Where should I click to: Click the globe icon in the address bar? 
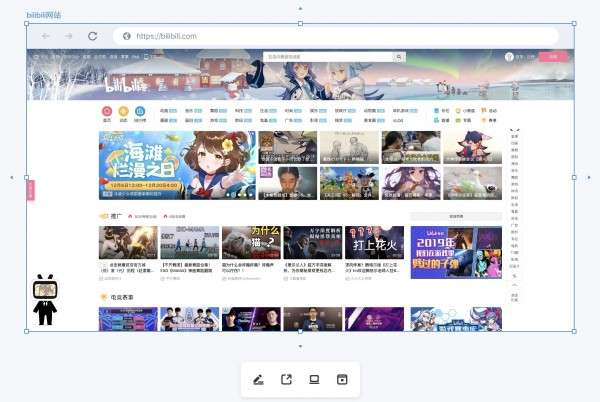point(126,36)
